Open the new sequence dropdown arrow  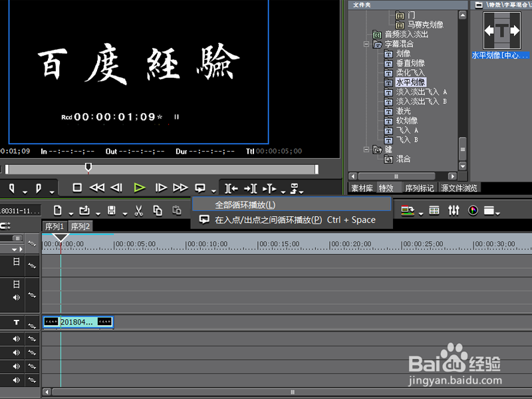(71, 213)
